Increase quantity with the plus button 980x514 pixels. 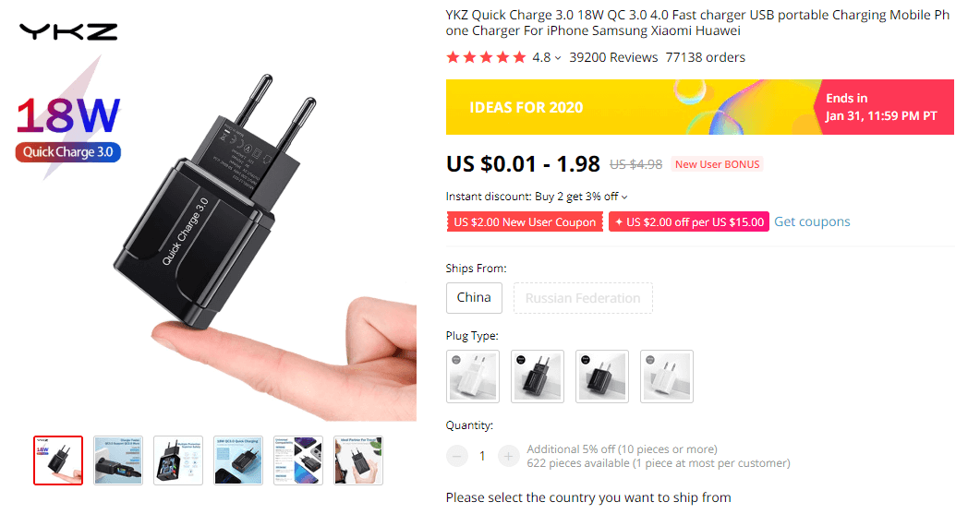click(x=508, y=457)
